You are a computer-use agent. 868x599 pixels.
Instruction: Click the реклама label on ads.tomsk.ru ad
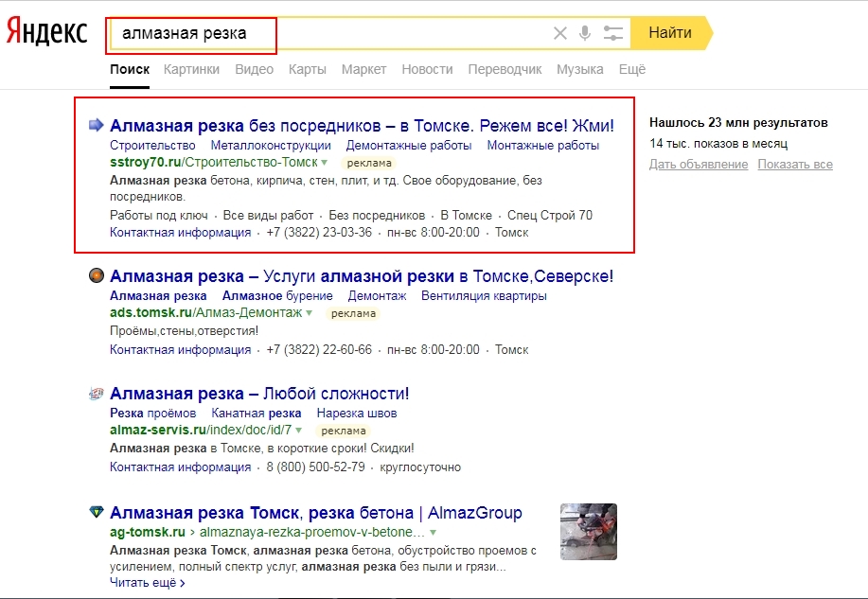(x=353, y=313)
